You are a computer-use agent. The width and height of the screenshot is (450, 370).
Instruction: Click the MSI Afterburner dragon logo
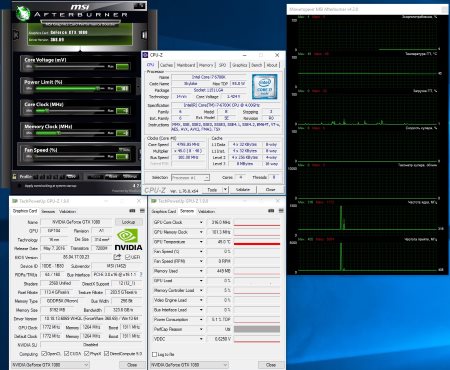tap(23, 13)
